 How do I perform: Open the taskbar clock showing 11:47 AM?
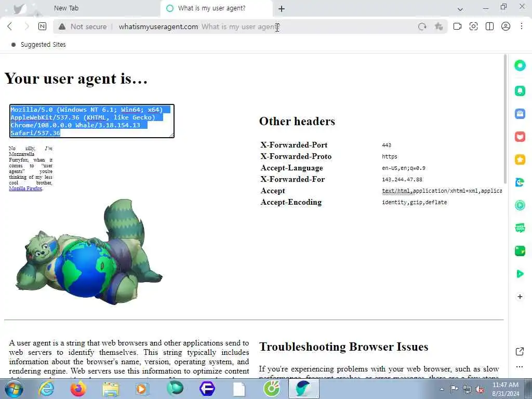tap(506, 389)
